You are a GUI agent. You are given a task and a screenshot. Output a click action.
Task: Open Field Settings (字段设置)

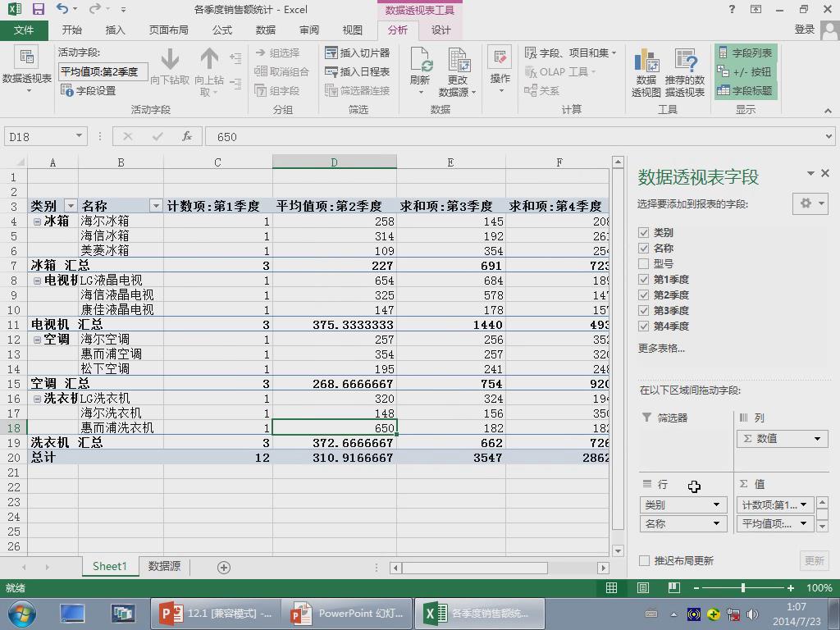coord(89,90)
